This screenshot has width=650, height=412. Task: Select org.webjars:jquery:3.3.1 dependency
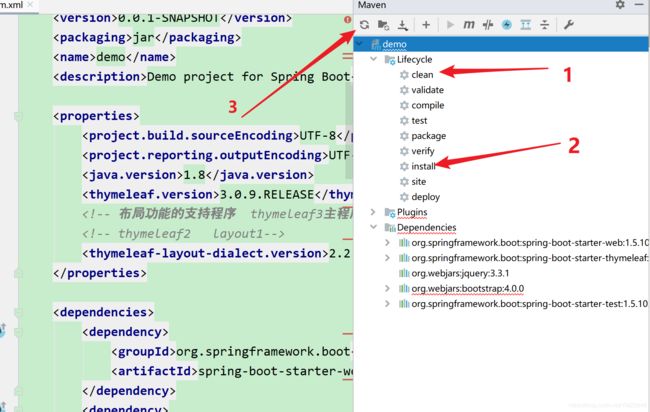[460, 273]
